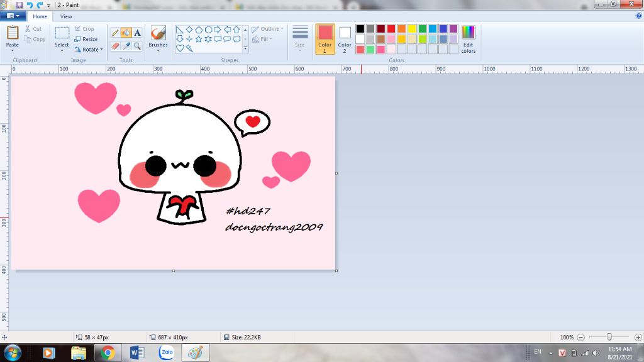Choose the yellow color swatch
The width and height of the screenshot is (644, 362).
pyautogui.click(x=411, y=29)
